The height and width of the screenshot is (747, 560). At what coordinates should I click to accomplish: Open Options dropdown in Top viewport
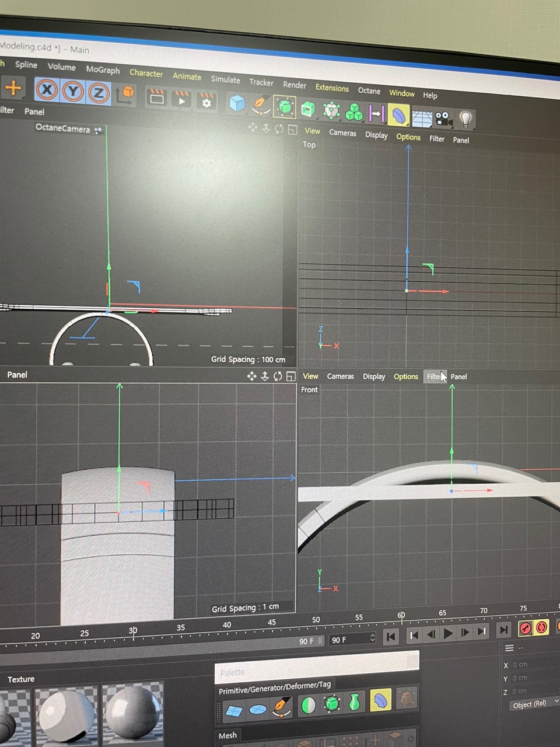pos(408,137)
